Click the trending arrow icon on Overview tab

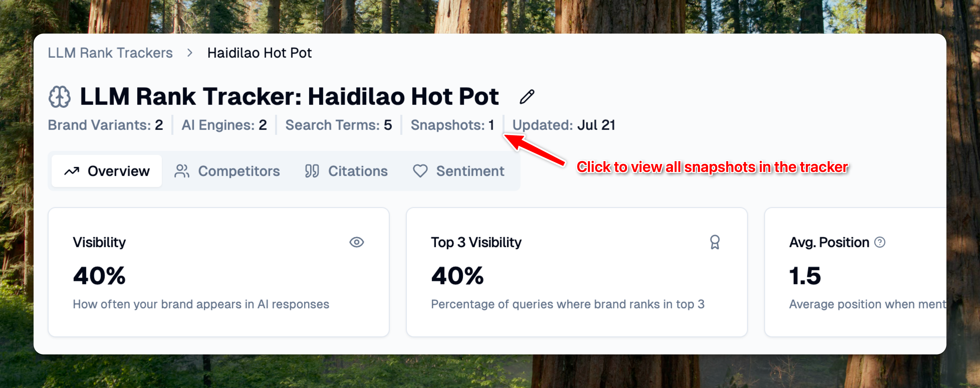(x=72, y=171)
